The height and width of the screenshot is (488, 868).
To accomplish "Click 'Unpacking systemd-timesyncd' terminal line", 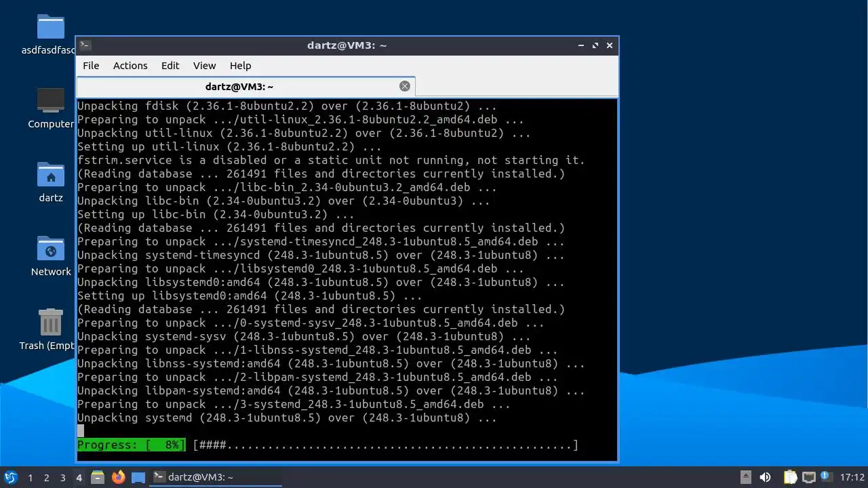I will [321, 256].
